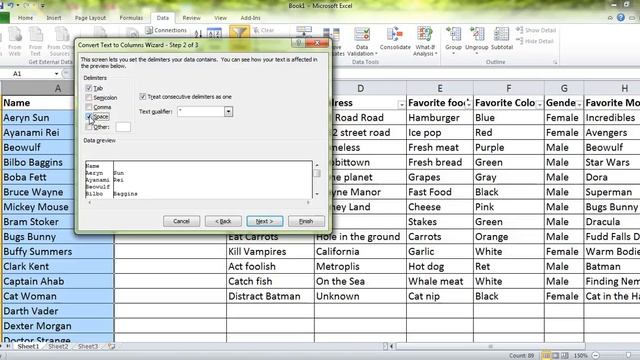Switch to the Sheet2 worksheet tab
This screenshot has width=640, height=360.
pos(58,346)
